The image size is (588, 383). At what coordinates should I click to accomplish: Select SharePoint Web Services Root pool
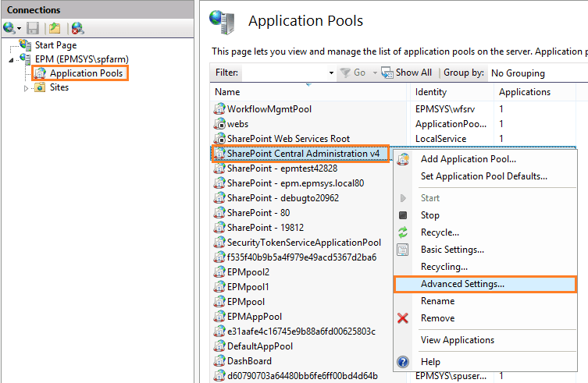[288, 139]
